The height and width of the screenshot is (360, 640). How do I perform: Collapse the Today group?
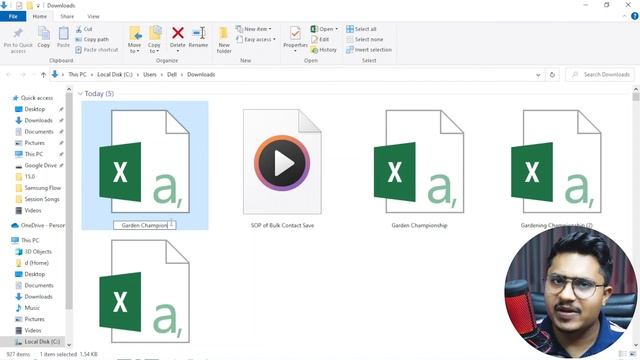pyautogui.click(x=80, y=93)
